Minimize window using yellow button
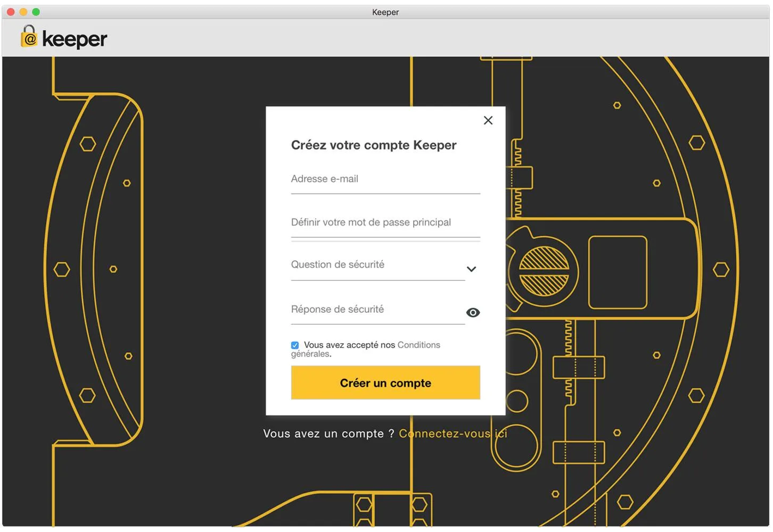 click(23, 12)
